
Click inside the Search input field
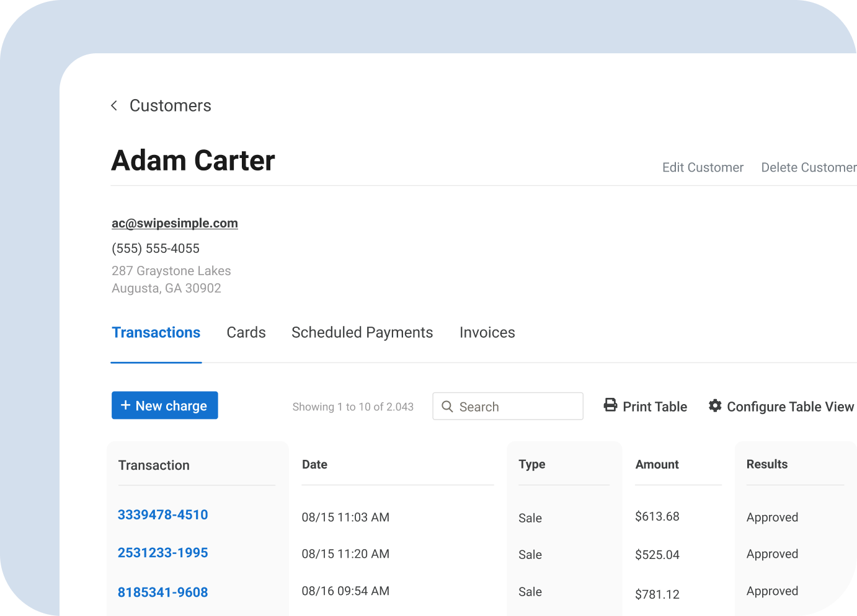click(515, 407)
